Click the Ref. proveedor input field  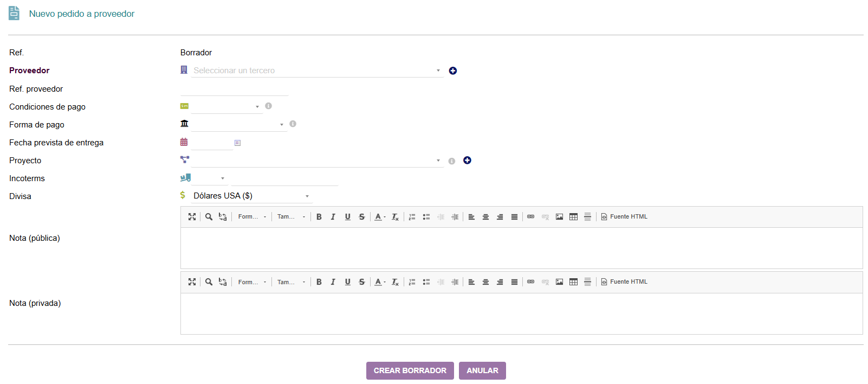(x=234, y=89)
